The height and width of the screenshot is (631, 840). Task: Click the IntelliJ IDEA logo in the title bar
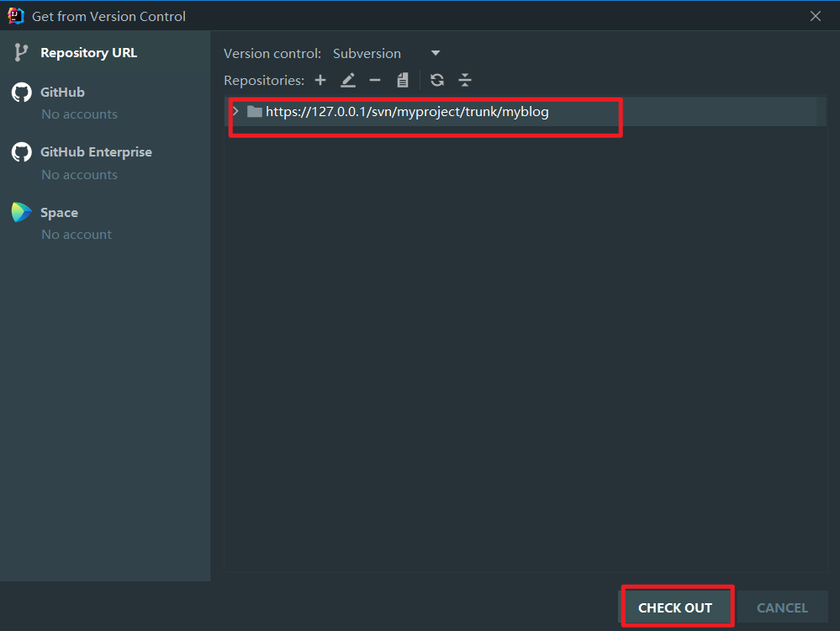tap(15, 16)
